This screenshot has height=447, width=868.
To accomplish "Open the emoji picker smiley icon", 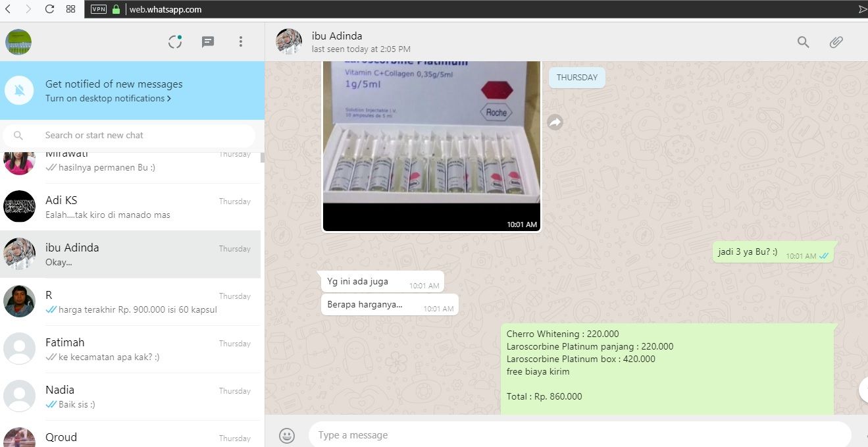I will (x=287, y=435).
